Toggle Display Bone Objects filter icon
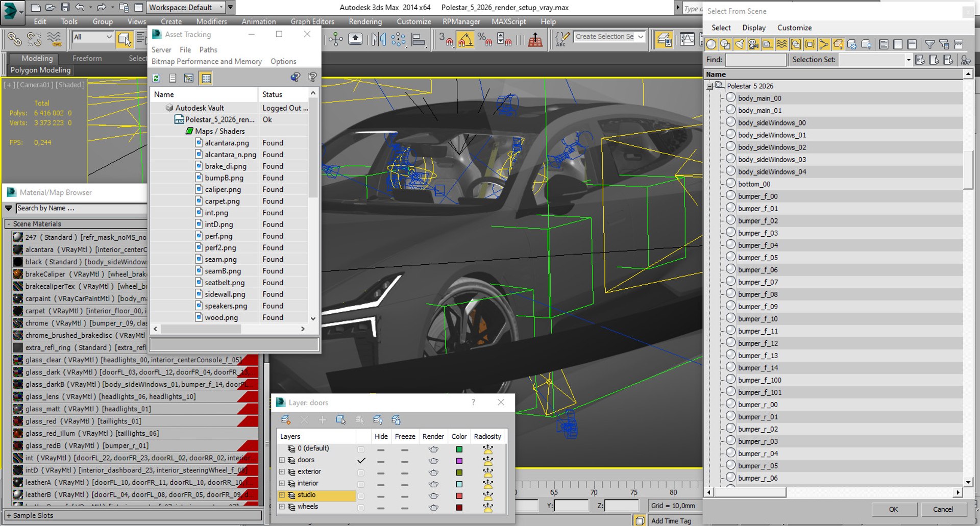Screen dimensions: 980x526 click(x=824, y=44)
